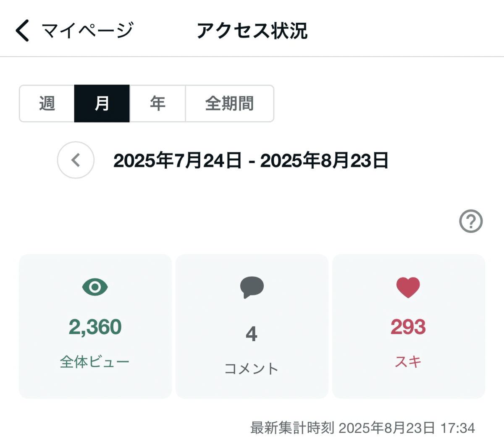Open the question mark help icon
The width and height of the screenshot is (504, 447).
[x=471, y=221]
